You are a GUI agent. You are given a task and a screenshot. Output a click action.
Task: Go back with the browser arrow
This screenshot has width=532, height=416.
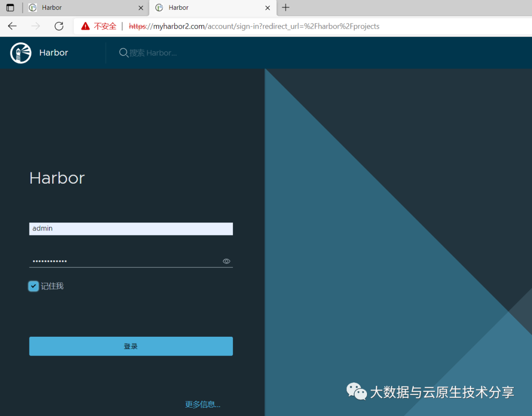[x=12, y=26]
